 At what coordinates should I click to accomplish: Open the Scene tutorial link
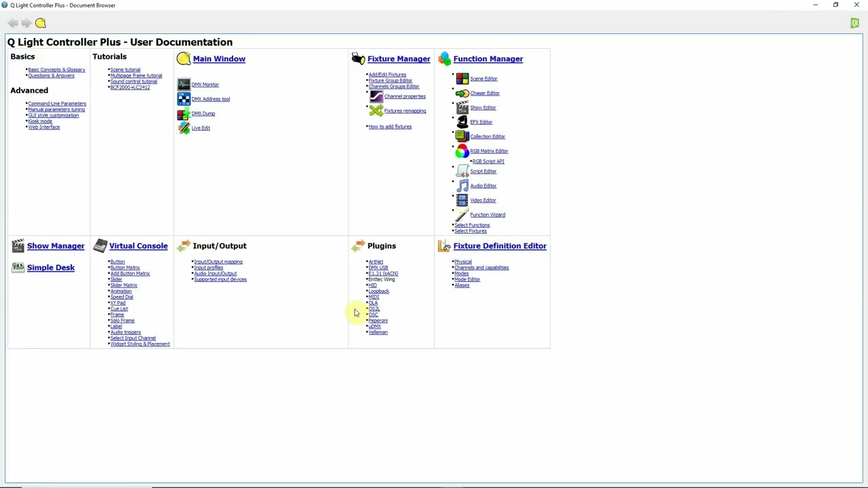125,70
